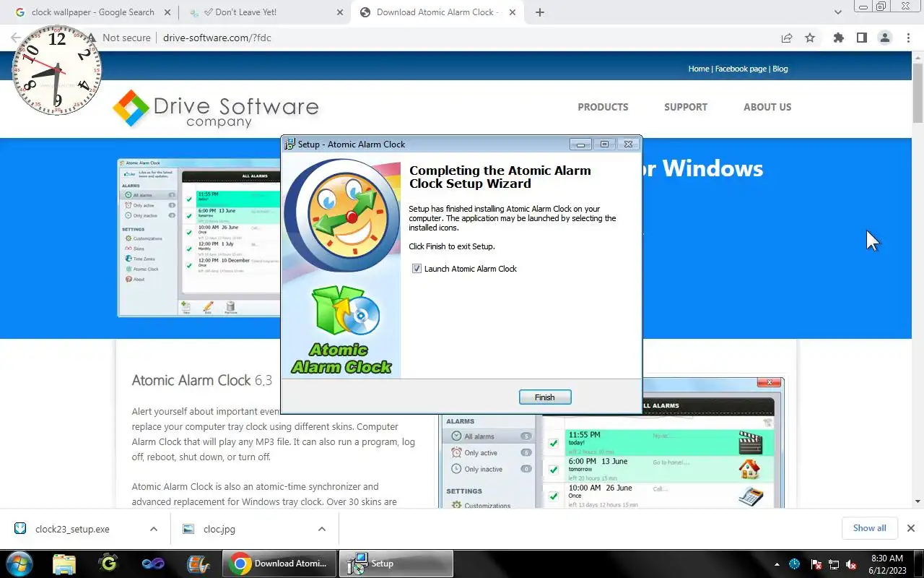Click the page vertical scrollbar thumb

coord(918,92)
